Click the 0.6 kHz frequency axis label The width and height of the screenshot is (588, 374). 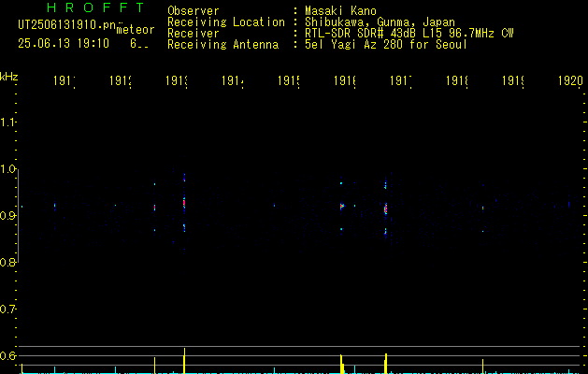click(7, 355)
